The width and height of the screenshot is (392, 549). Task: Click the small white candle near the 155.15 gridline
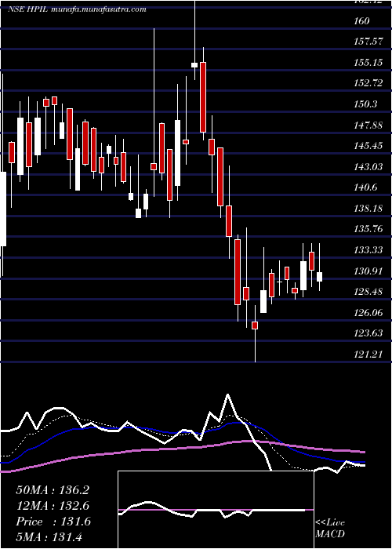click(194, 65)
